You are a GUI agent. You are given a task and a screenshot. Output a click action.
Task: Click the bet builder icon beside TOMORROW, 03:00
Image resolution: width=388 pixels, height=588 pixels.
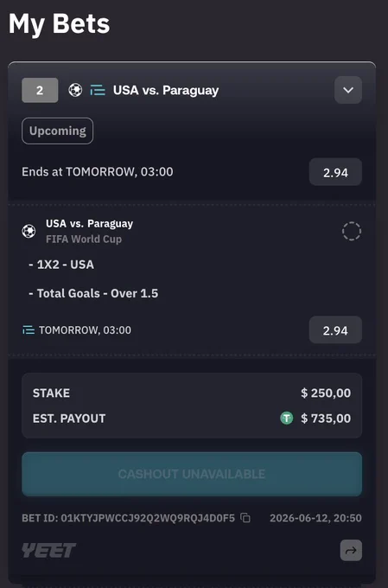click(x=29, y=330)
